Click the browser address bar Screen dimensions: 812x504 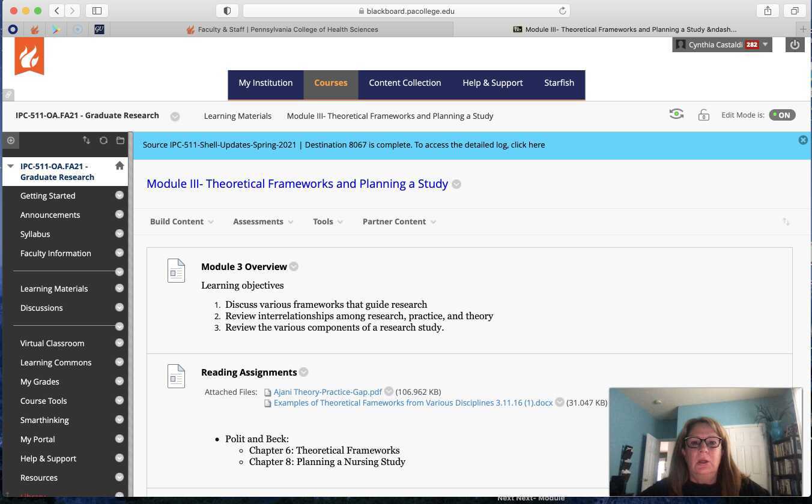point(406,10)
